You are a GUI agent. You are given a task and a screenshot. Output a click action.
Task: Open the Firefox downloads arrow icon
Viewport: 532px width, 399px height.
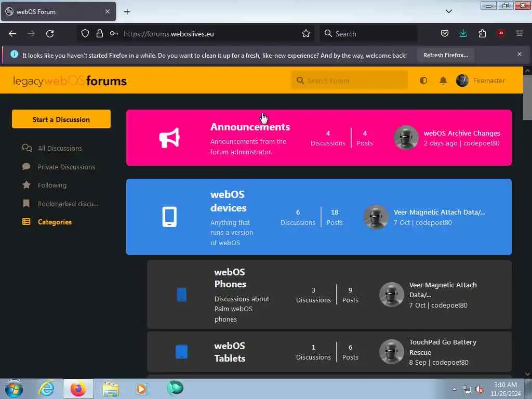463,33
